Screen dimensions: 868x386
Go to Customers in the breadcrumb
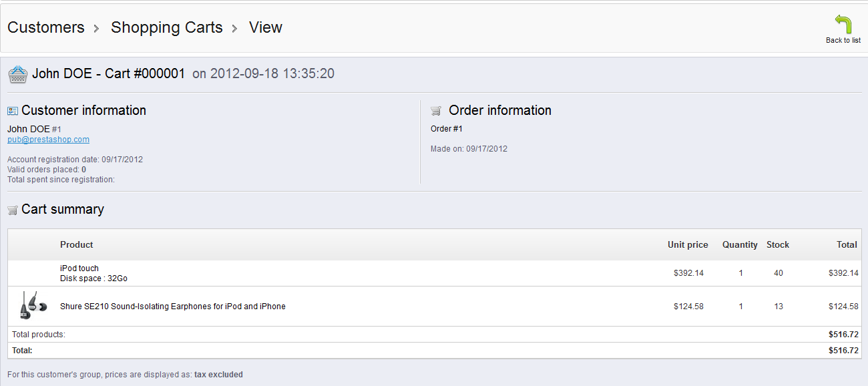(46, 27)
